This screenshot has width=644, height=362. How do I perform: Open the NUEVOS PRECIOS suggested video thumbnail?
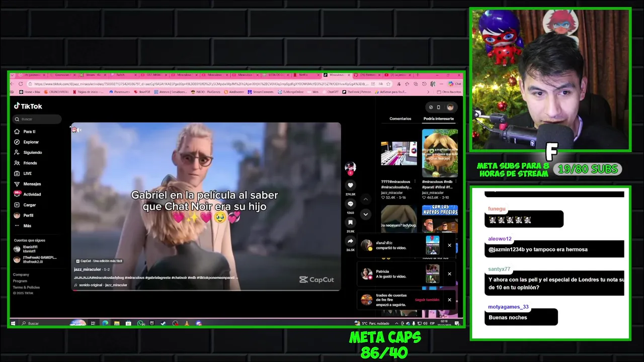(x=440, y=218)
